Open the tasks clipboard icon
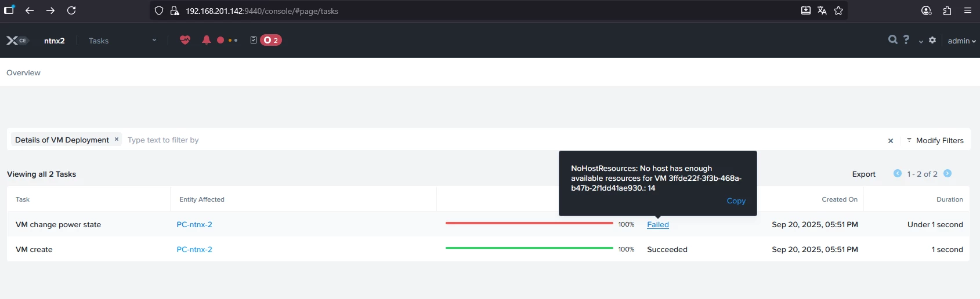 point(254,40)
